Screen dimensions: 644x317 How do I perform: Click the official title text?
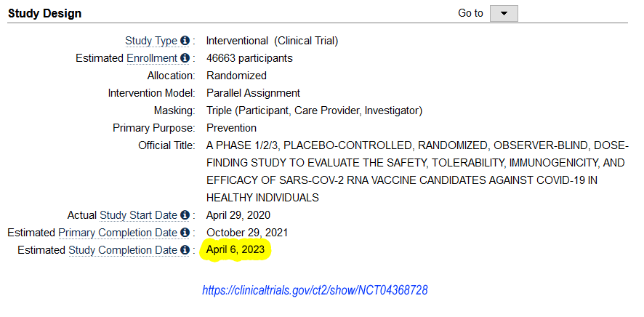417,171
